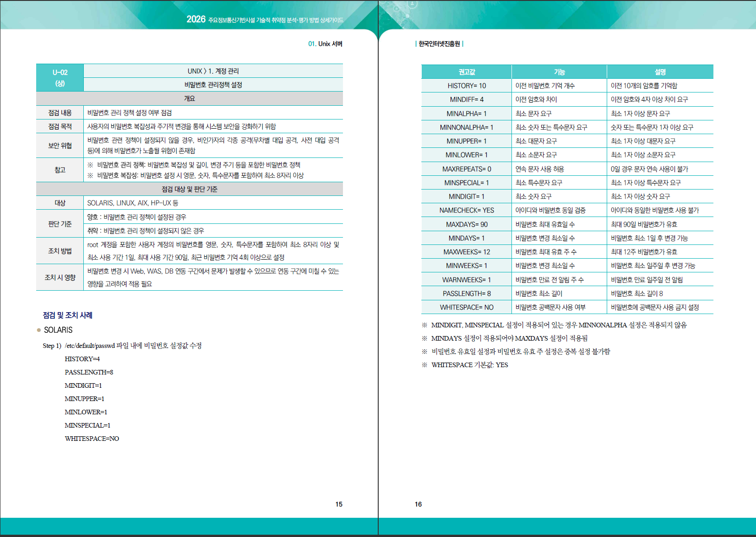Click the 참고 row in the table
This screenshot has height=537, width=756.
coord(60,170)
